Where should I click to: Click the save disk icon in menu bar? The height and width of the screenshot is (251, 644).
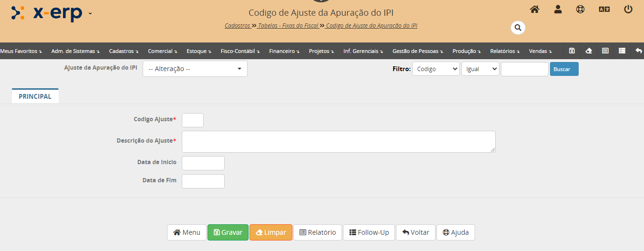[x=572, y=51]
